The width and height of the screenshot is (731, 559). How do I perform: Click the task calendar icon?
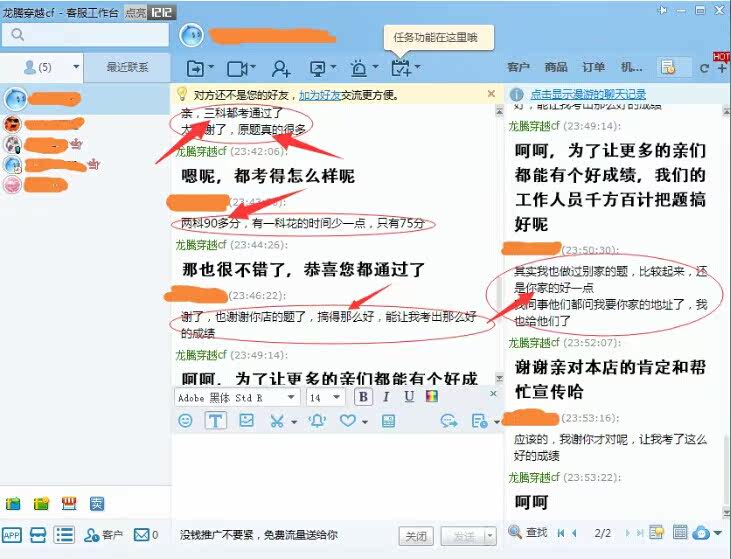401,68
